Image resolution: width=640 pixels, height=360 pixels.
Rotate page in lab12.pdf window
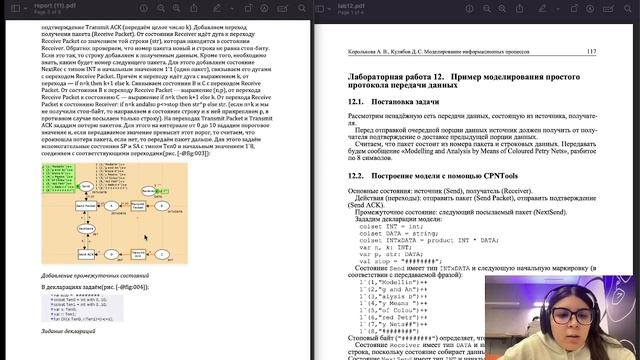point(574,8)
